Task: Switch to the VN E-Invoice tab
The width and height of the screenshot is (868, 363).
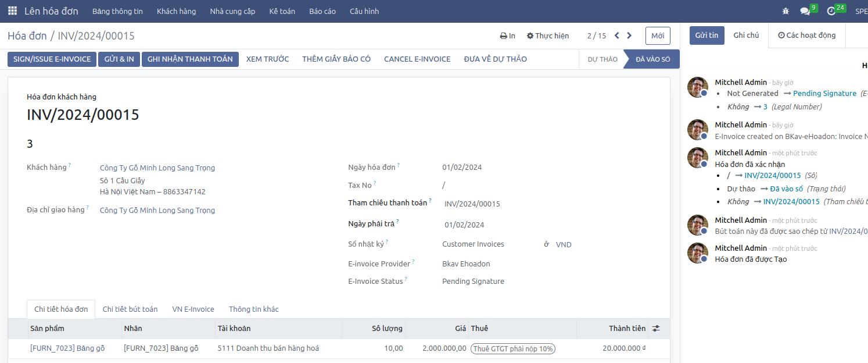Action: pyautogui.click(x=193, y=309)
